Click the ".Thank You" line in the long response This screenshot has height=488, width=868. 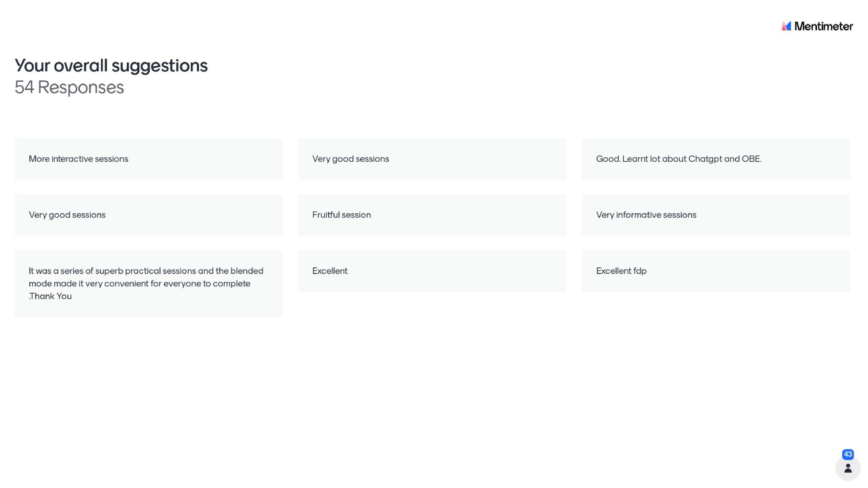pyautogui.click(x=50, y=296)
